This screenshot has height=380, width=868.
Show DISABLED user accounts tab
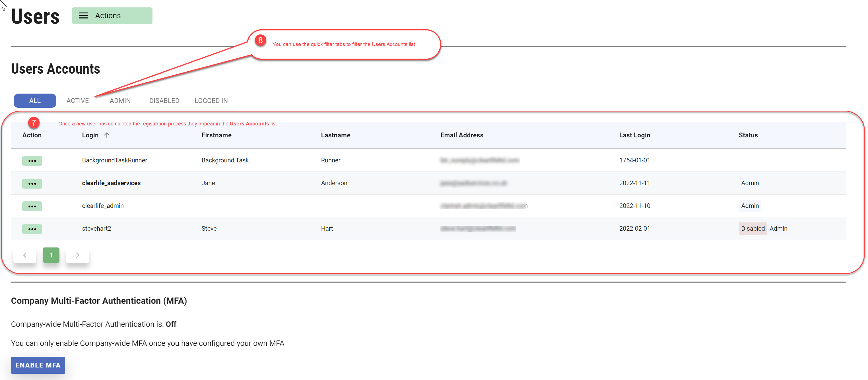164,101
